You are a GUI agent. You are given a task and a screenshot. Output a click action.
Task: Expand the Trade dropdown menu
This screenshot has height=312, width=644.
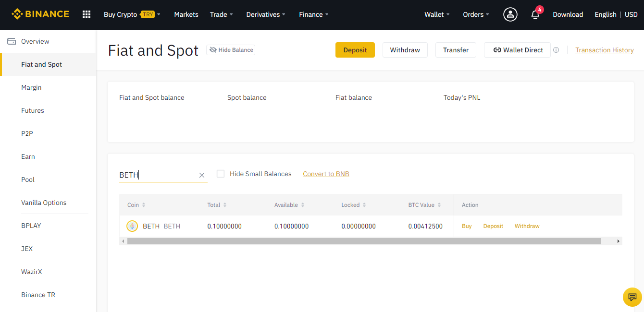click(x=222, y=14)
